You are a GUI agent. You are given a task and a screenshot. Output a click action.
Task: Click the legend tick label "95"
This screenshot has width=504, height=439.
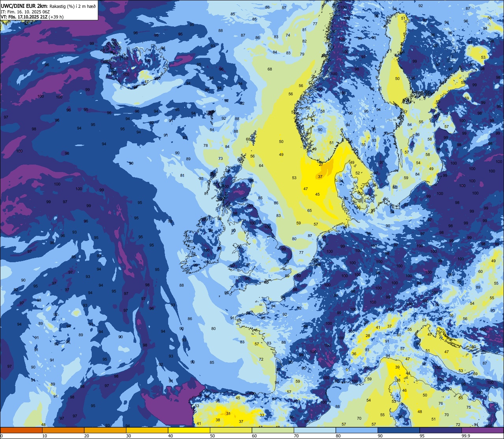[x=422, y=436]
